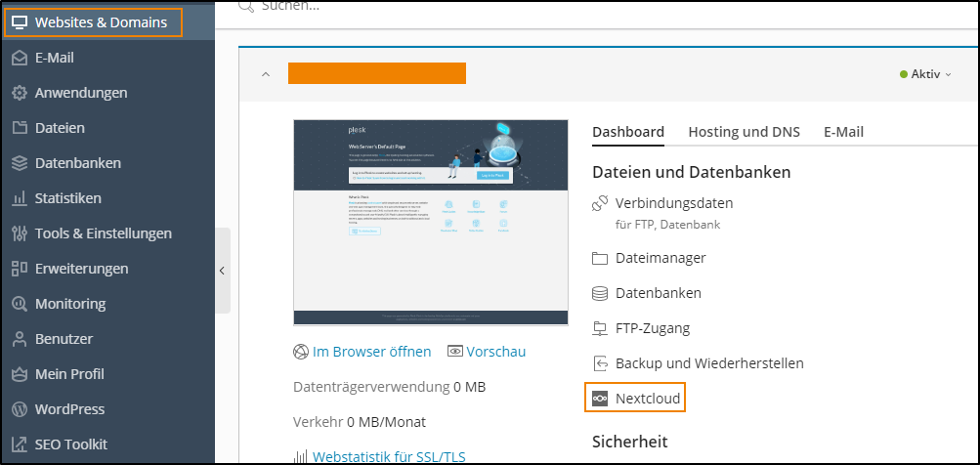Click the search magnifier icon
The height and width of the screenshot is (465, 980).
tap(247, 6)
